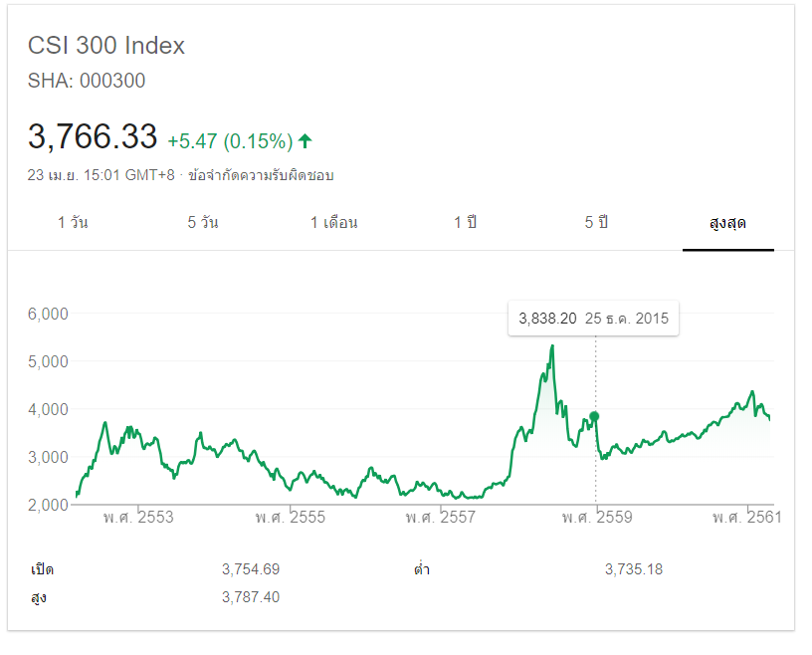812x655 pixels.
Task: Open the 1 เดือน chart range
Action: point(334,222)
